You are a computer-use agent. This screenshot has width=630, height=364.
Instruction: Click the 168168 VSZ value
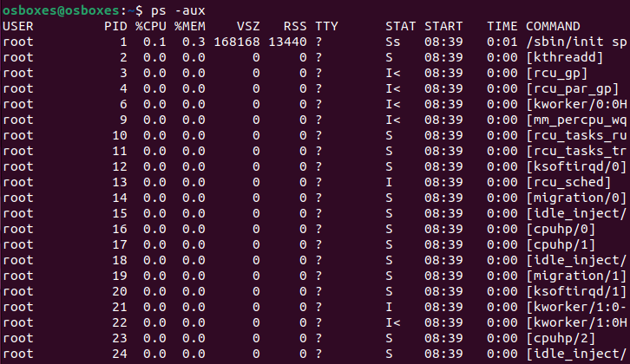pos(237,42)
